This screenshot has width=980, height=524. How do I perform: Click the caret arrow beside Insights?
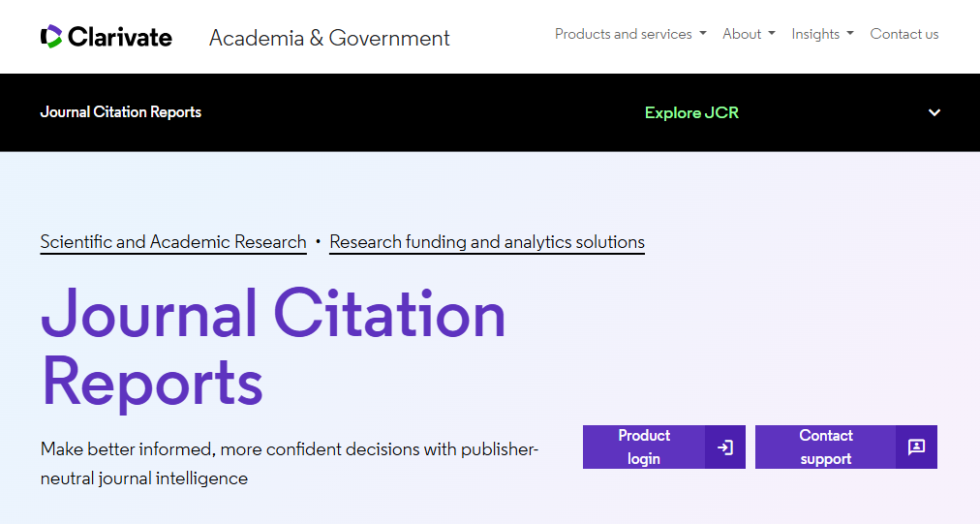pos(850,34)
